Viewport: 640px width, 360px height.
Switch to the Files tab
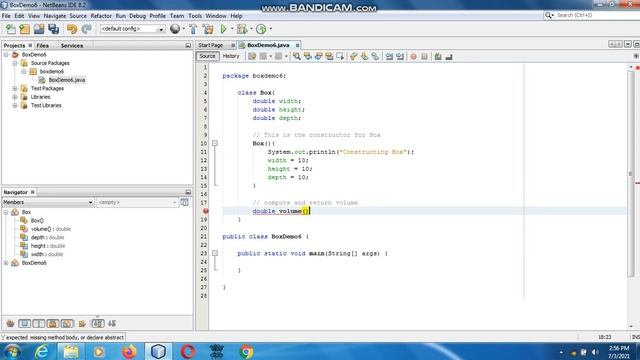coord(42,46)
